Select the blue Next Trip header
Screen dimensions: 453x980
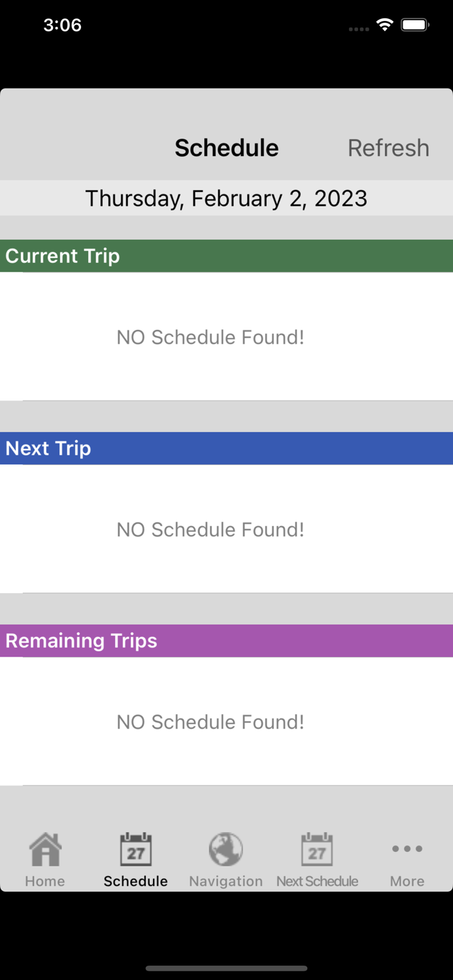point(226,448)
